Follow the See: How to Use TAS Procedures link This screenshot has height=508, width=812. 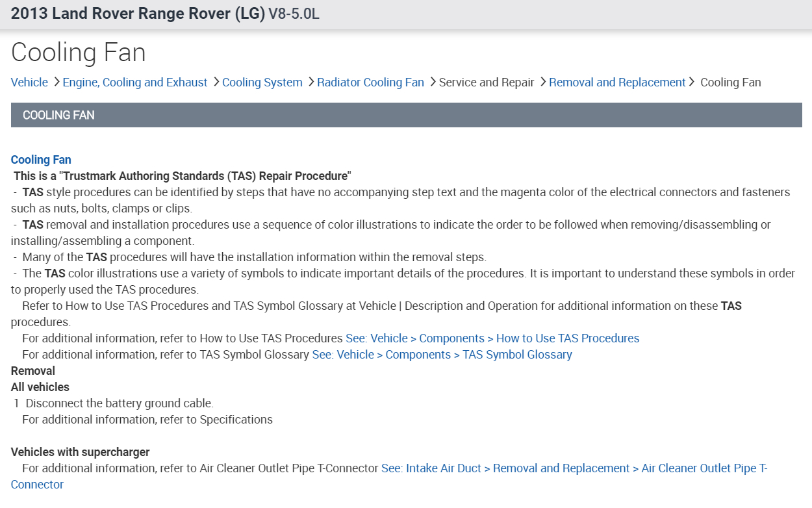click(x=492, y=338)
